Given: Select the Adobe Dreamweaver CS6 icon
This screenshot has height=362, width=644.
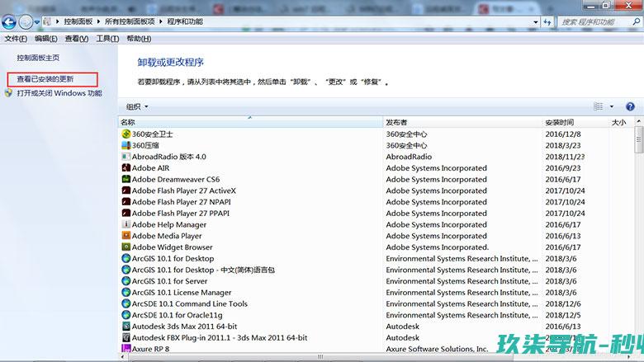Looking at the screenshot, I should tap(126, 179).
